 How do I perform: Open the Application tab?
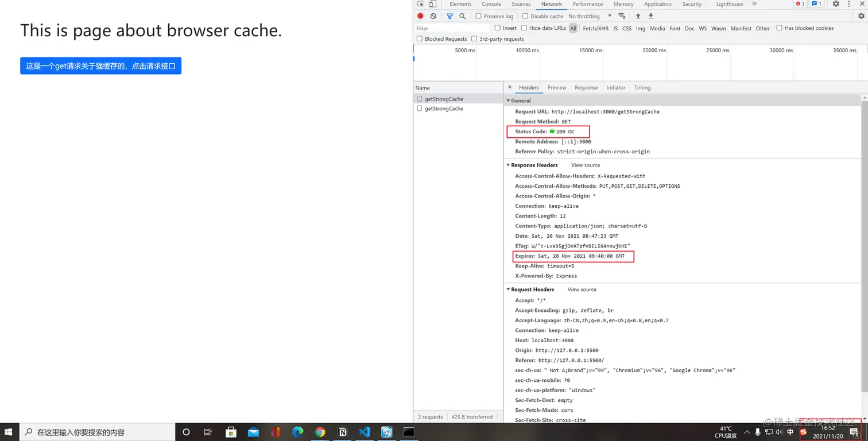[658, 4]
